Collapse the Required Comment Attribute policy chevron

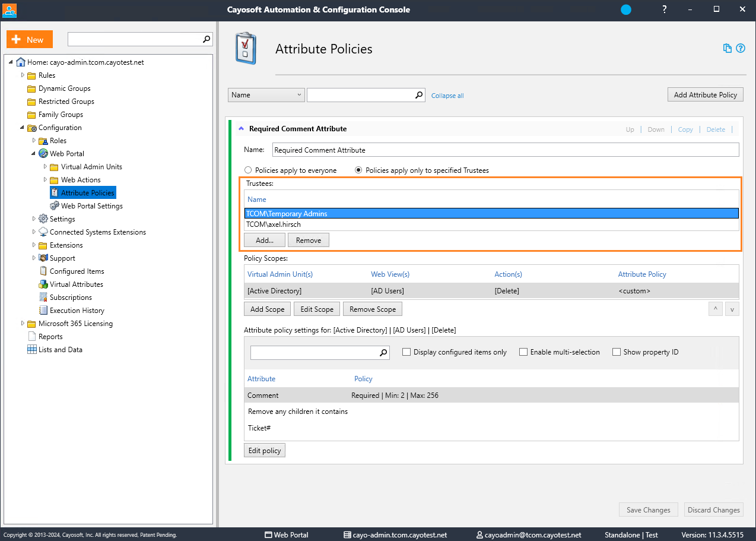241,128
